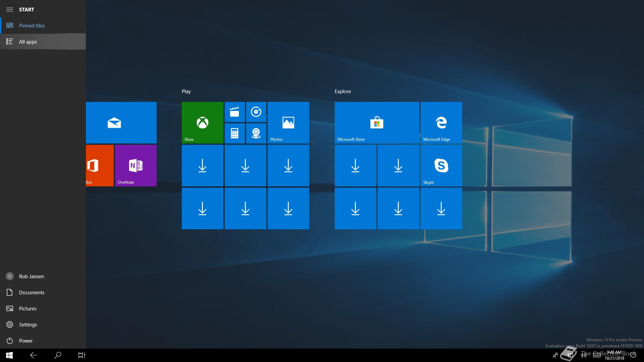This screenshot has height=362, width=644.
Task: Open the Camera webcam small tile
Action: [x=256, y=133]
